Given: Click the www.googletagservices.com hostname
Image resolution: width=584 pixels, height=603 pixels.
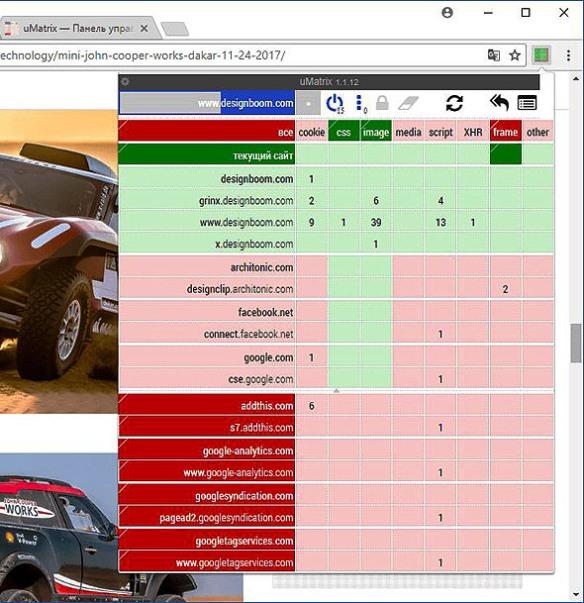Looking at the screenshot, I should tap(207, 563).
